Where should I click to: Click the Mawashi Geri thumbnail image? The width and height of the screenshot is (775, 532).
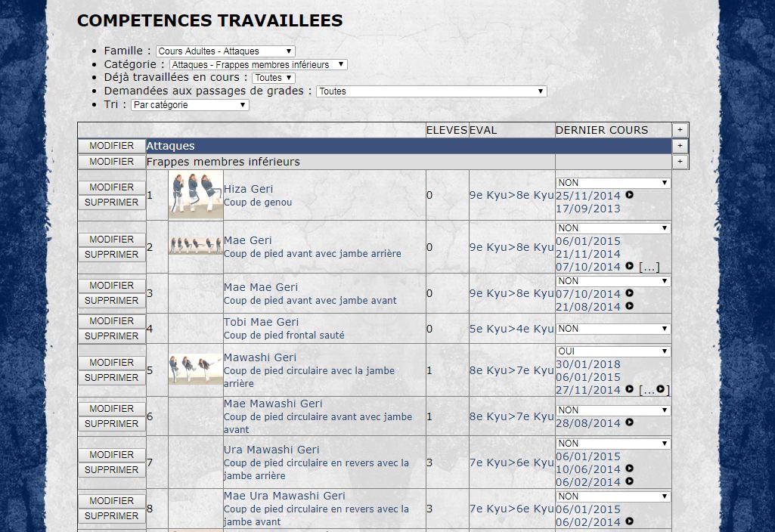(x=195, y=370)
